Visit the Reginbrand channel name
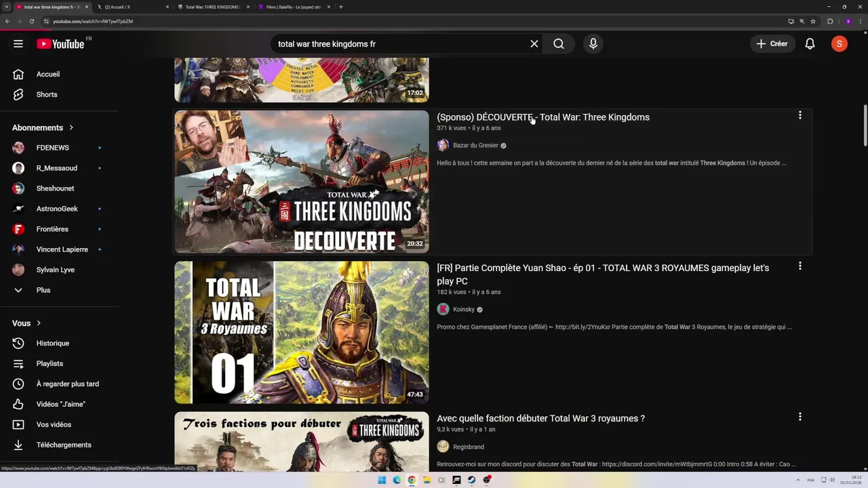The height and width of the screenshot is (488, 868). (469, 447)
